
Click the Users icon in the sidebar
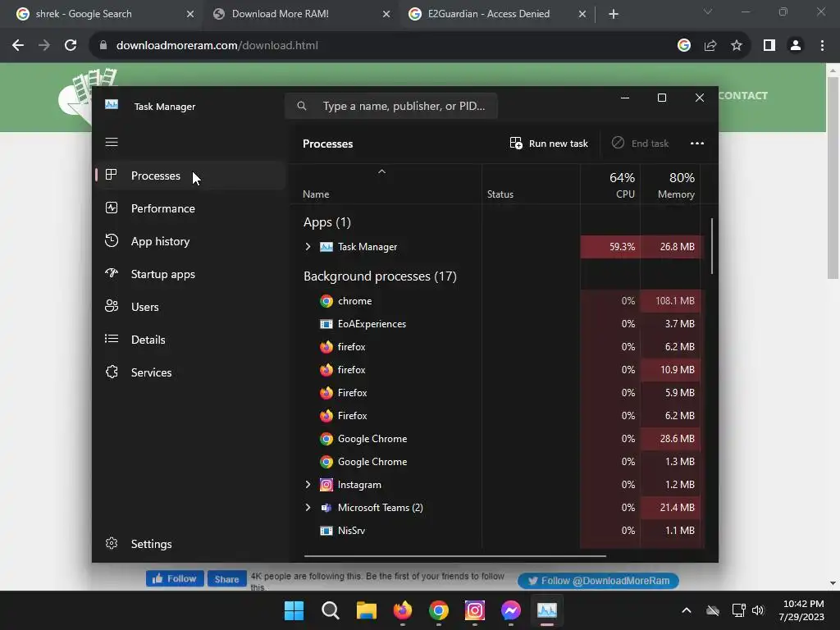click(x=112, y=306)
